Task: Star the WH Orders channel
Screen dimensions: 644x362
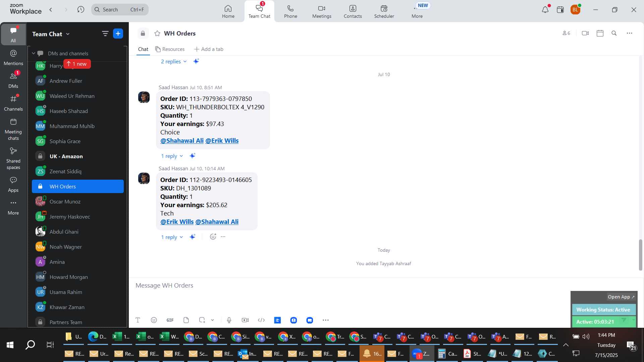Action: 157,33
